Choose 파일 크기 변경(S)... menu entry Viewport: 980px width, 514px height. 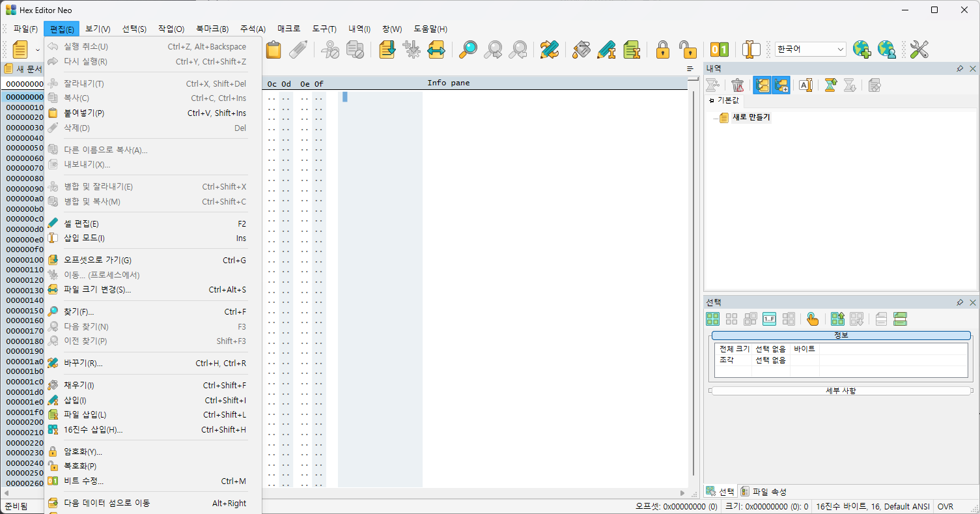coord(153,290)
